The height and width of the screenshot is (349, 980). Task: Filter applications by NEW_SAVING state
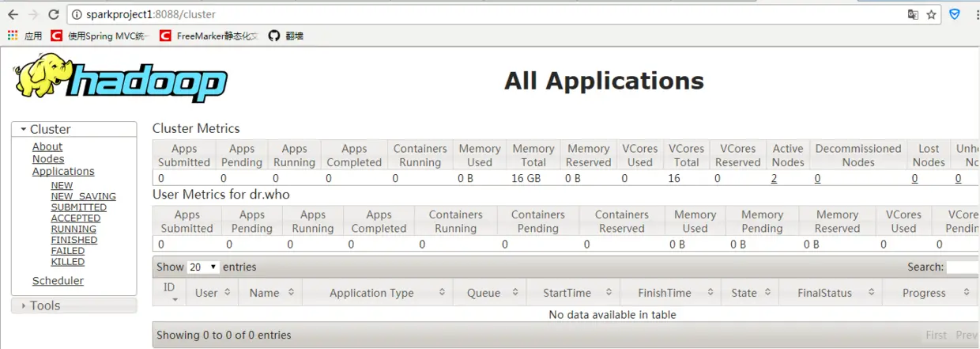84,196
